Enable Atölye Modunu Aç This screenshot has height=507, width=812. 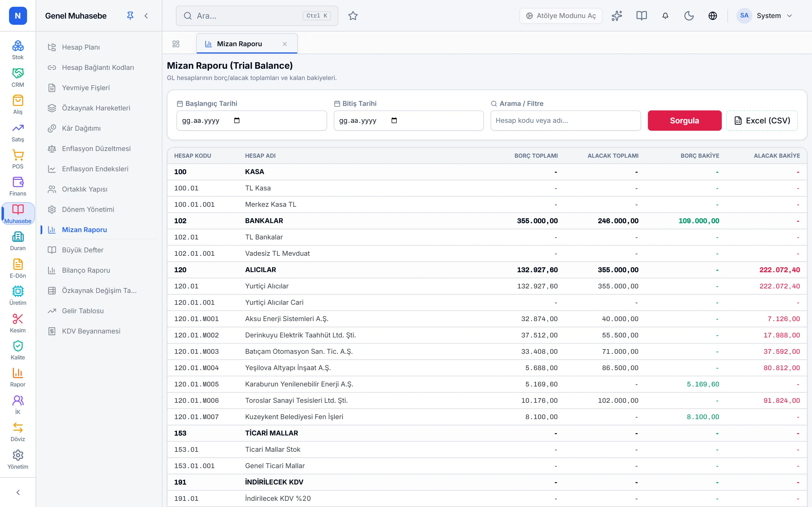point(561,16)
